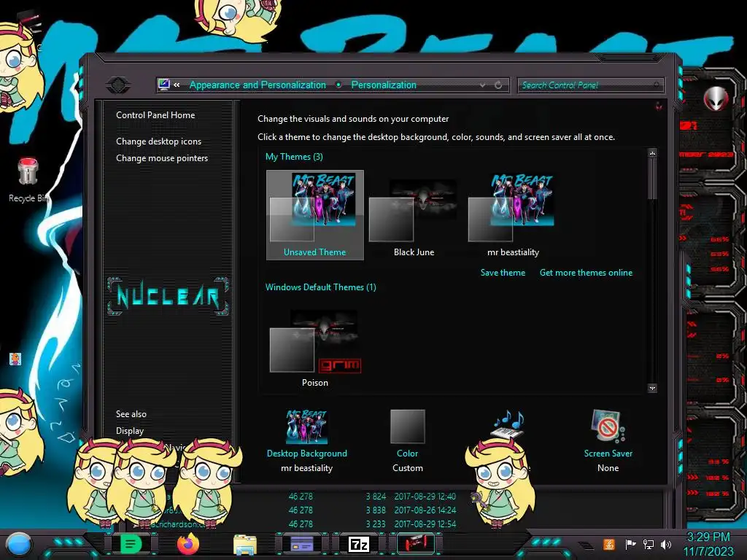Click Personalization breadcrumb
This screenshot has height=560, width=747.
pos(384,85)
